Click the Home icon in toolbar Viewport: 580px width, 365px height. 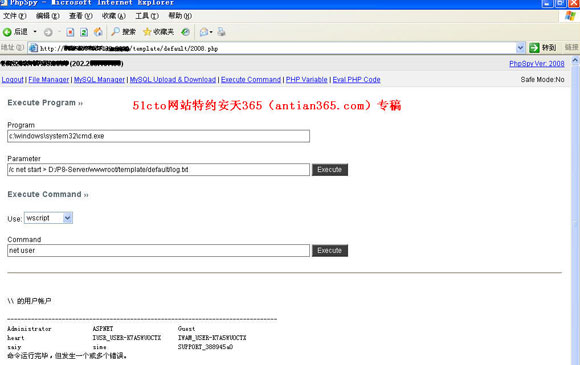[98, 32]
